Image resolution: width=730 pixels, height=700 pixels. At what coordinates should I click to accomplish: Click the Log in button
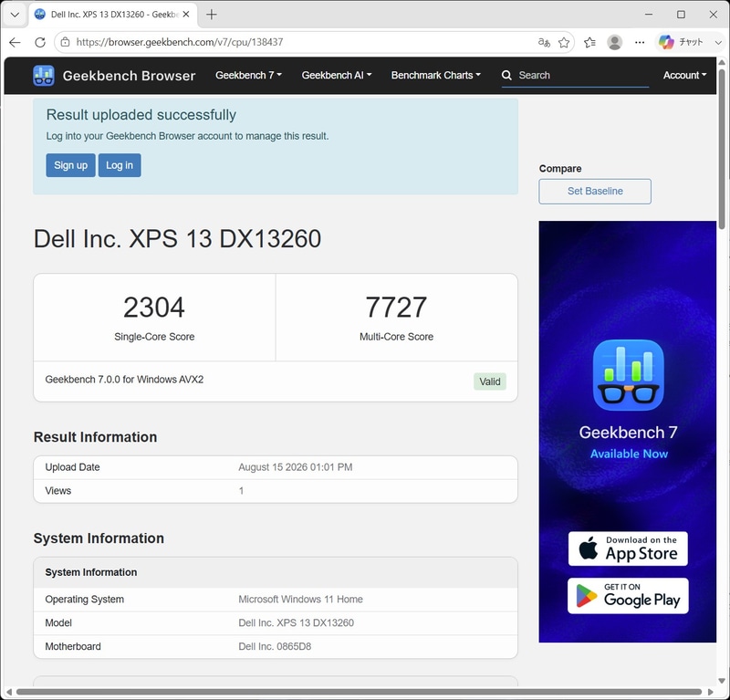click(x=120, y=165)
